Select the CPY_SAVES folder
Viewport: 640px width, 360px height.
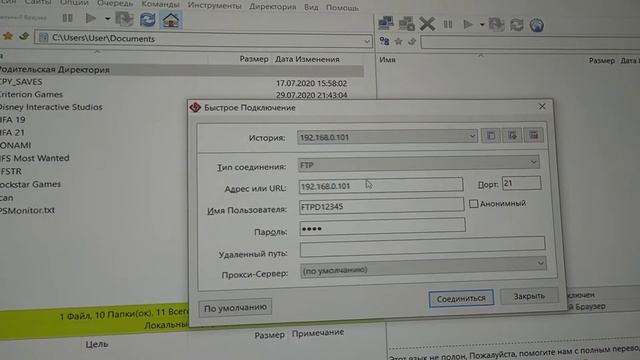pyautogui.click(x=21, y=82)
